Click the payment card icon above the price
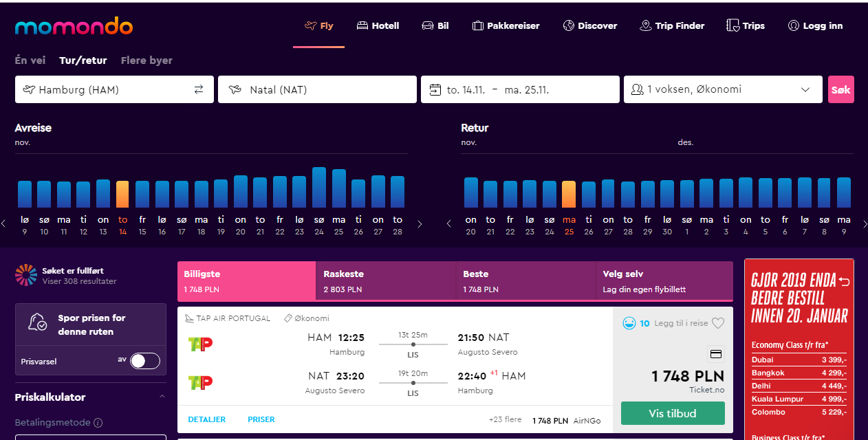Image resolution: width=868 pixels, height=440 pixels. point(715,354)
